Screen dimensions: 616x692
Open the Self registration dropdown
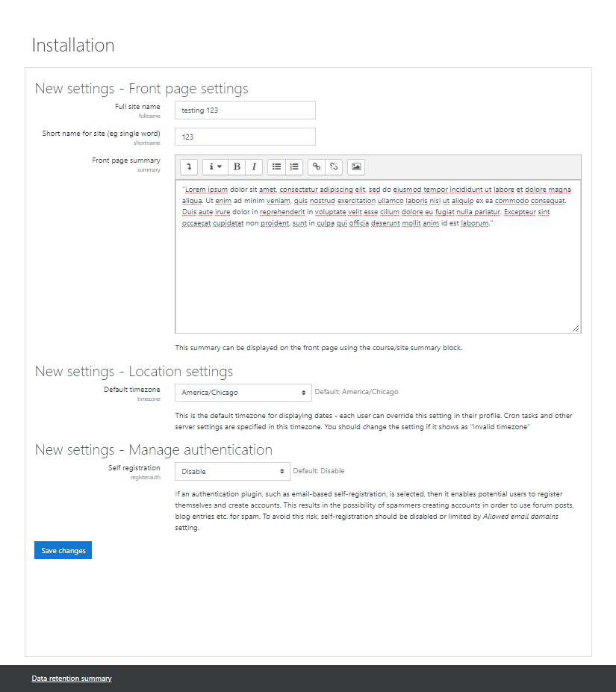(232, 471)
